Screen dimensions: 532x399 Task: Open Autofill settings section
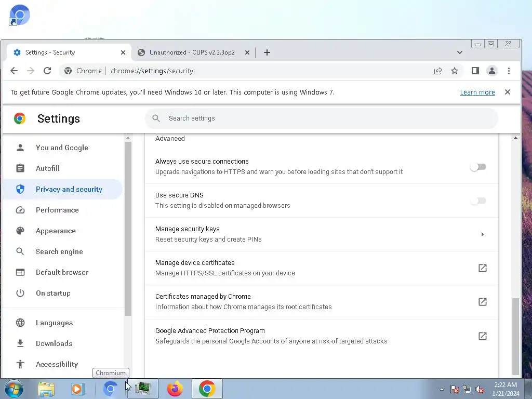[x=62, y=168]
